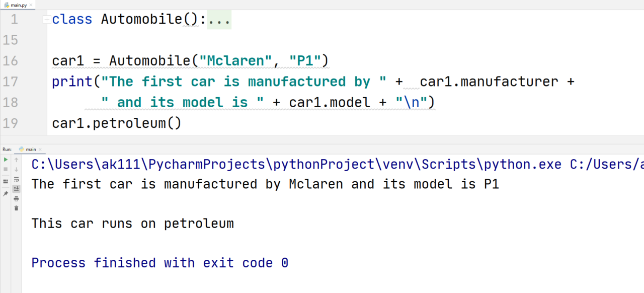Toggle soft-wrap in the console

(x=16, y=179)
